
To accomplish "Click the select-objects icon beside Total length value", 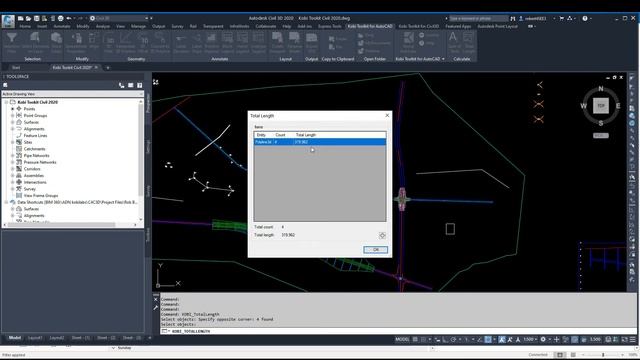I will tap(382, 236).
